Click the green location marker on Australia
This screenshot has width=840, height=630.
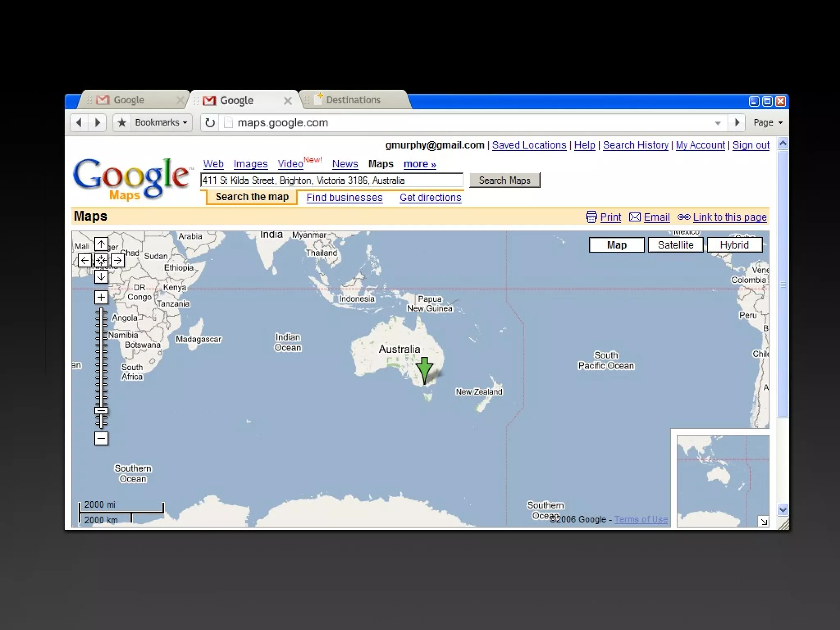click(x=424, y=368)
